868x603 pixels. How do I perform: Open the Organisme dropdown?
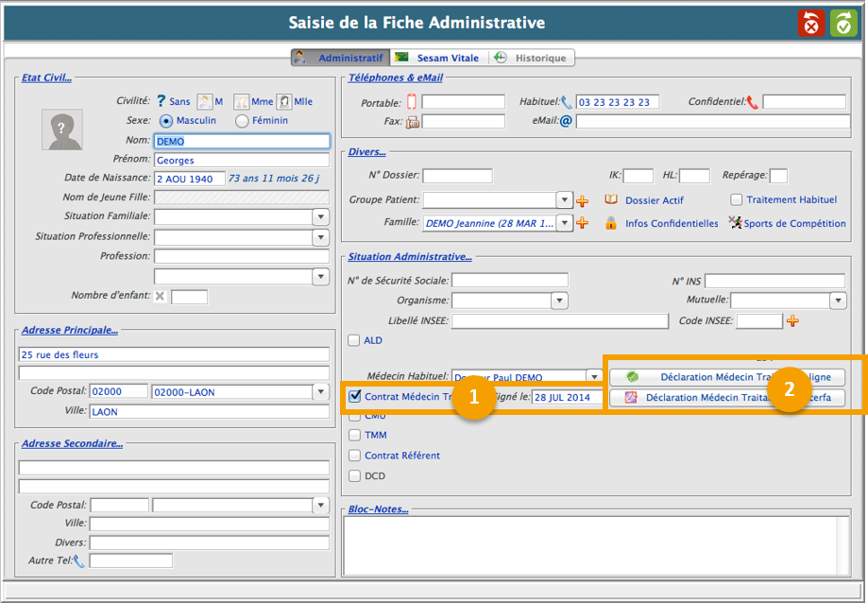point(560,301)
